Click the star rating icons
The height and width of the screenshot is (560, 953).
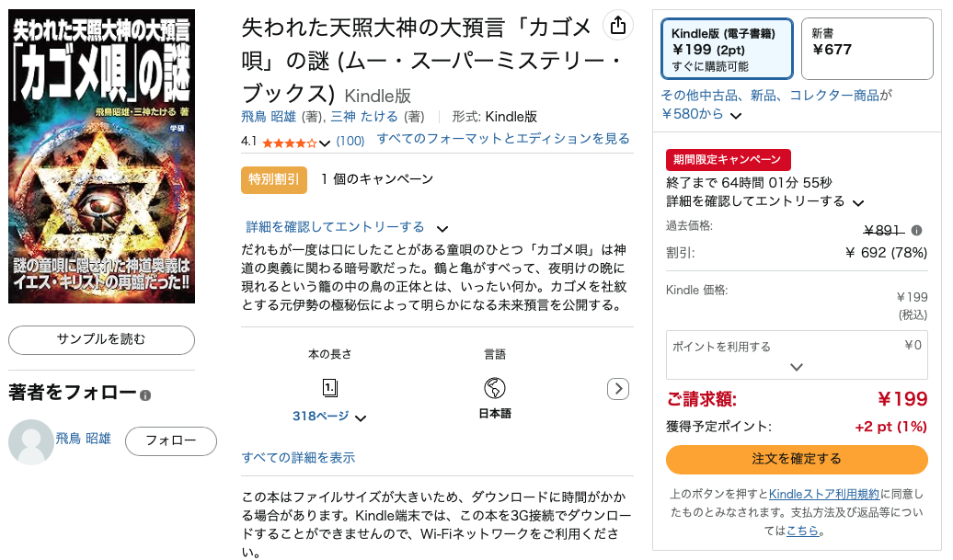coord(289,143)
